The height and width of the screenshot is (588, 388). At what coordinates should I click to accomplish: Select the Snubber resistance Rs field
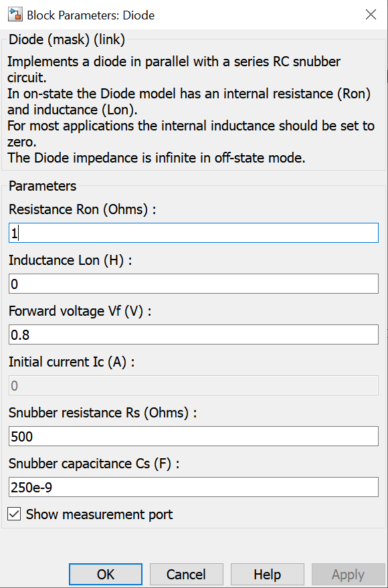coord(193,436)
